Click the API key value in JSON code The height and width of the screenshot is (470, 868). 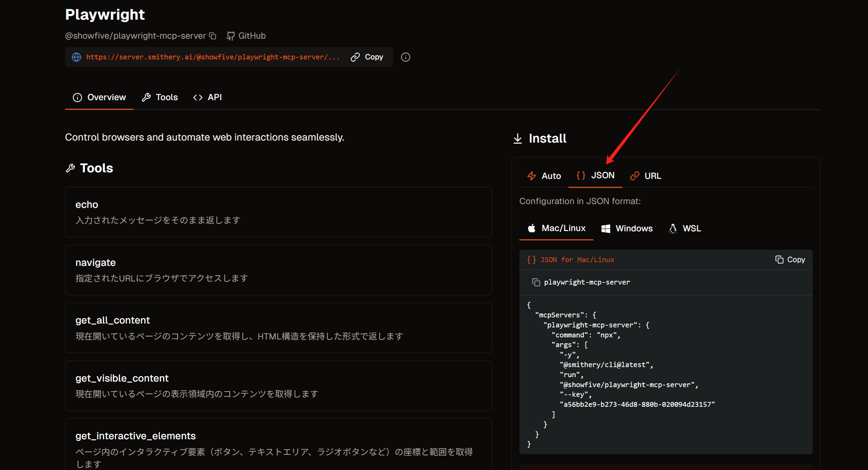click(x=637, y=404)
